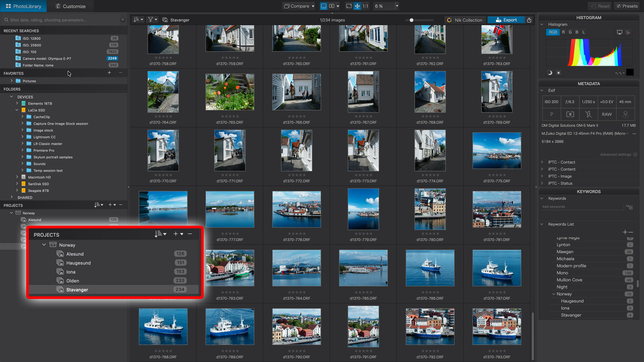Expand the IPTC - Image section
The image size is (644, 362).
(x=542, y=176)
